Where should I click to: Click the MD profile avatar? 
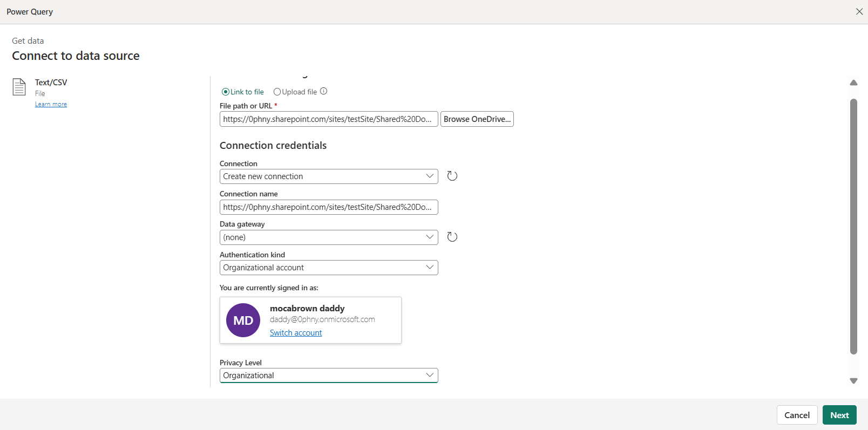243,320
